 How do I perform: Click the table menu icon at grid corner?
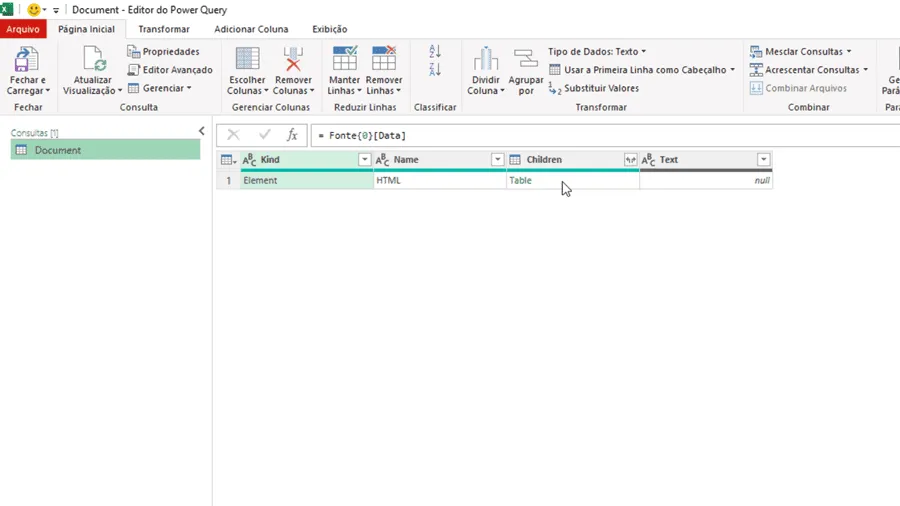[228, 160]
